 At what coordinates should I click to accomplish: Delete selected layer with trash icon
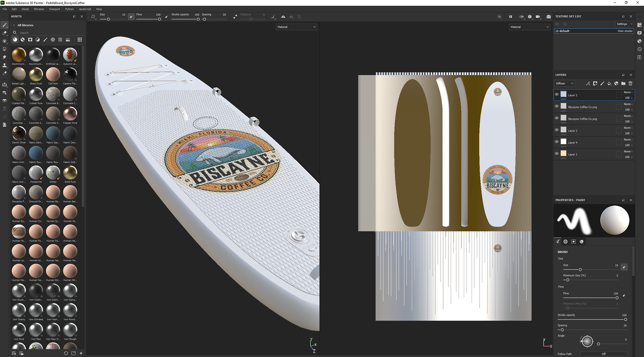coord(630,83)
